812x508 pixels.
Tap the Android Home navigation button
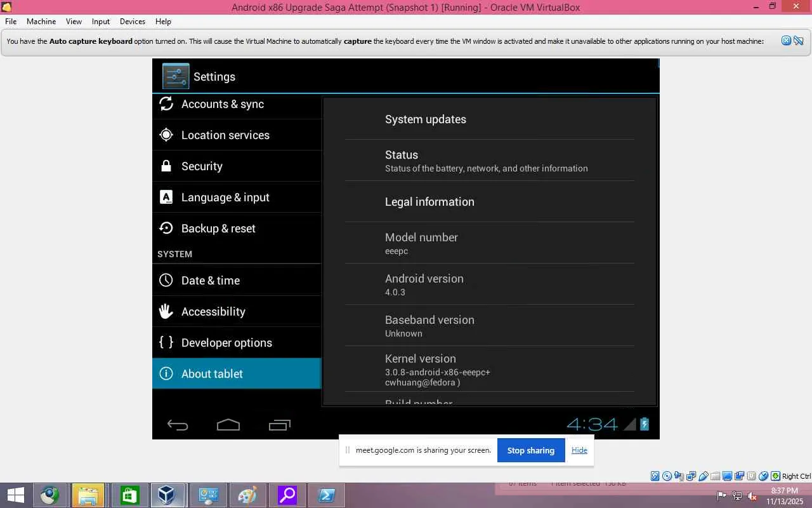point(228,425)
